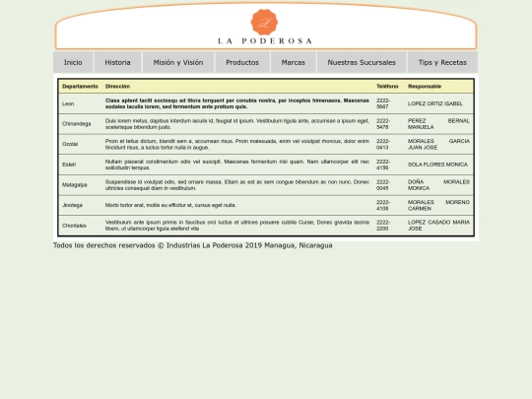532x399 pixels.
Task: Click the orange La Poderosa logo badge
Action: pos(264,23)
